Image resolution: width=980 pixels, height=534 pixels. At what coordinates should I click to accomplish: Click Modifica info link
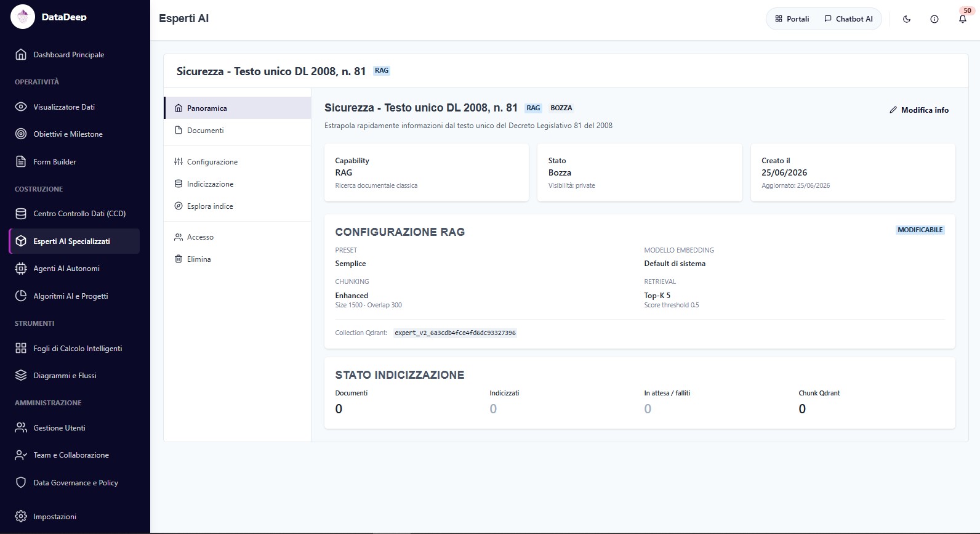919,110
